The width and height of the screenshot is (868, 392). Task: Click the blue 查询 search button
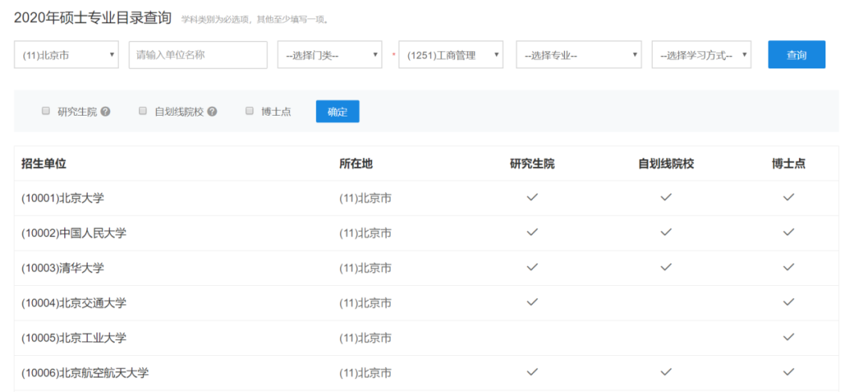coord(796,55)
